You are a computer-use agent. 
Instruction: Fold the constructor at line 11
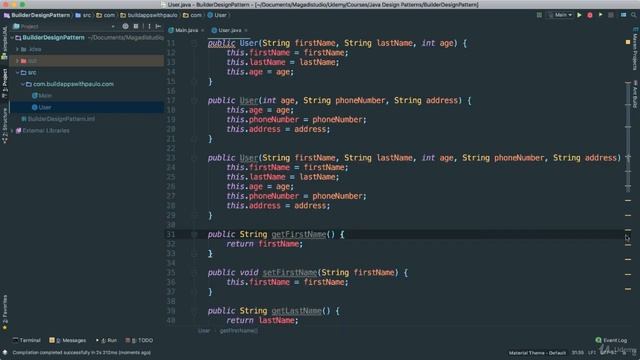click(194, 43)
